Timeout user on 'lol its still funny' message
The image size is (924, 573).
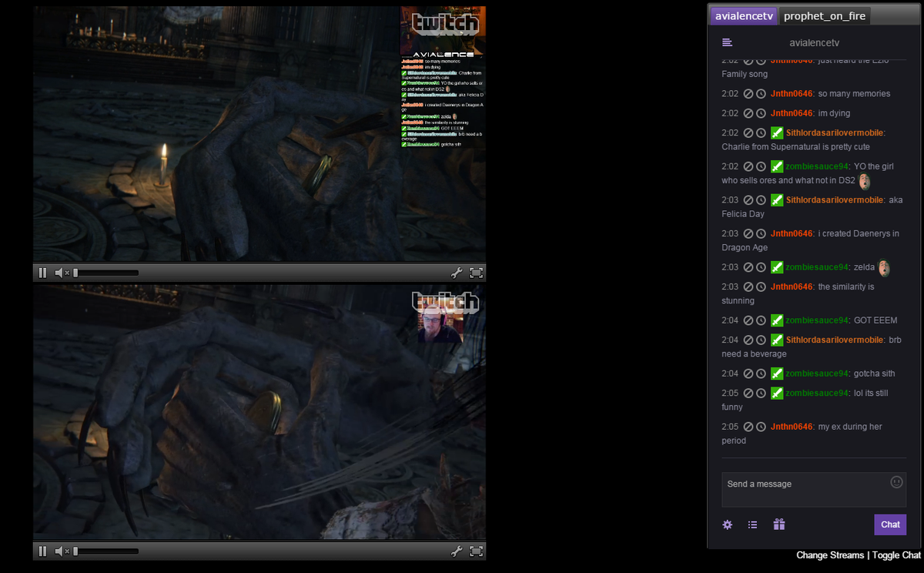tap(761, 393)
